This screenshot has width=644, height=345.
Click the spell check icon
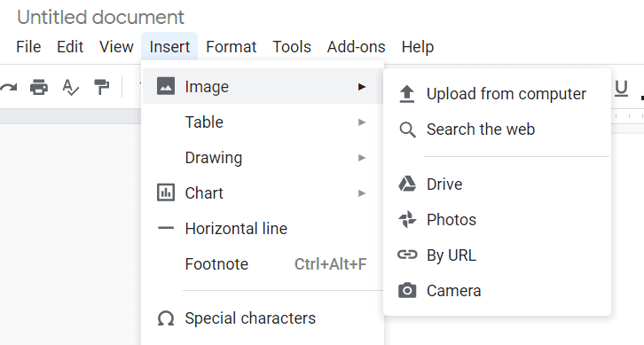tap(70, 88)
